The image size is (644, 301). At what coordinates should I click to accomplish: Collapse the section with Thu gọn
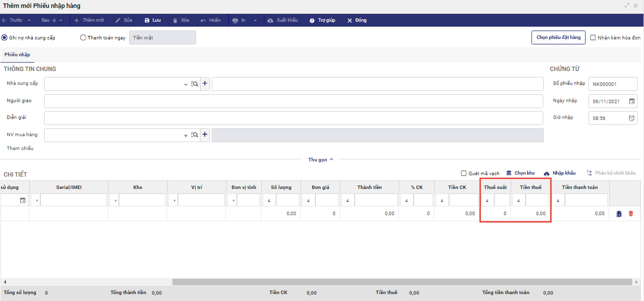click(x=321, y=159)
